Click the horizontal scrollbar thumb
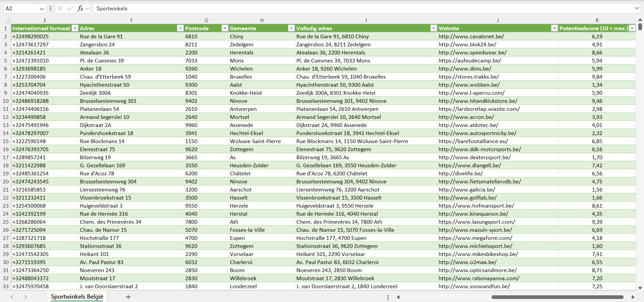This screenshot has height=302, width=644. tap(557, 297)
